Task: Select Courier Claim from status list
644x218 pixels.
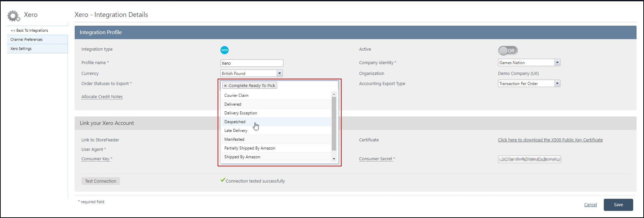Action: 276,96
